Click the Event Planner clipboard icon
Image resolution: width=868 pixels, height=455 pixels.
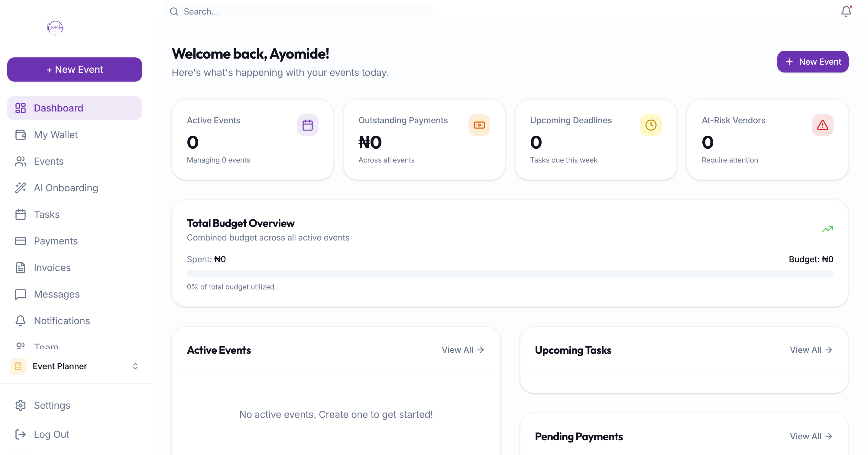click(18, 366)
